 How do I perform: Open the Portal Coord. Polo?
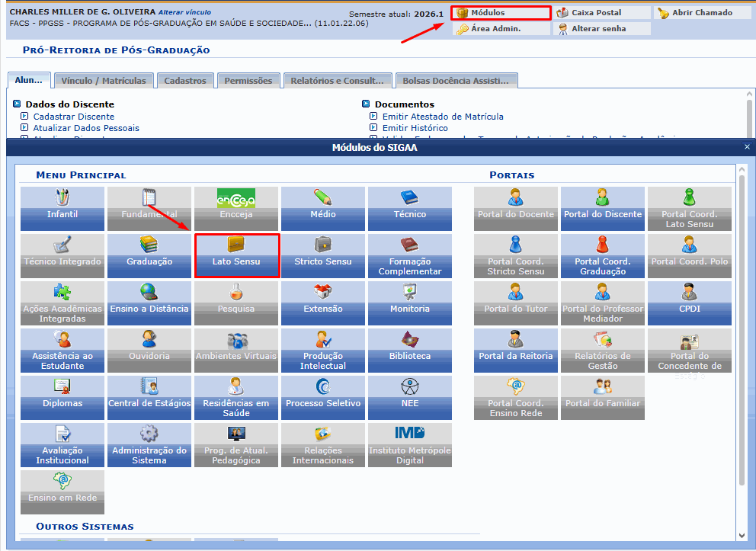pyautogui.click(x=690, y=256)
